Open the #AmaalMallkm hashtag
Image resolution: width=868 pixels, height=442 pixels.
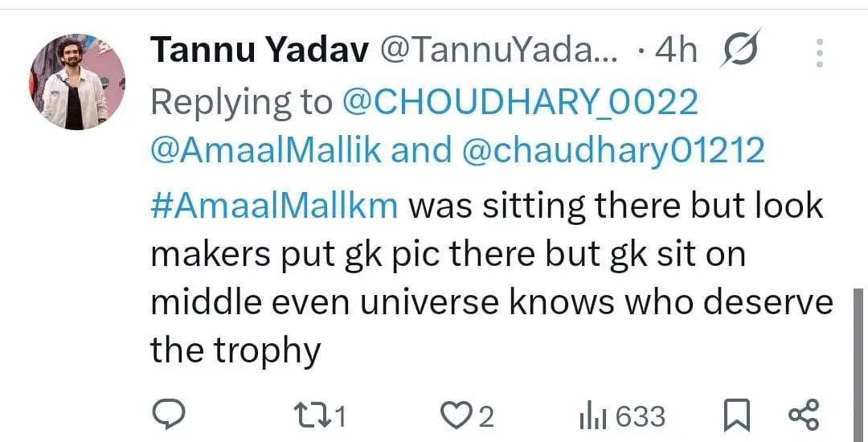[274, 205]
